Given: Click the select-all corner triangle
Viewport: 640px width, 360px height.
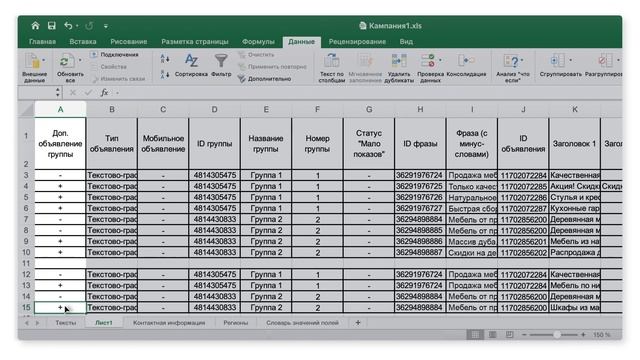Looking at the screenshot, I should pyautogui.click(x=27, y=109).
